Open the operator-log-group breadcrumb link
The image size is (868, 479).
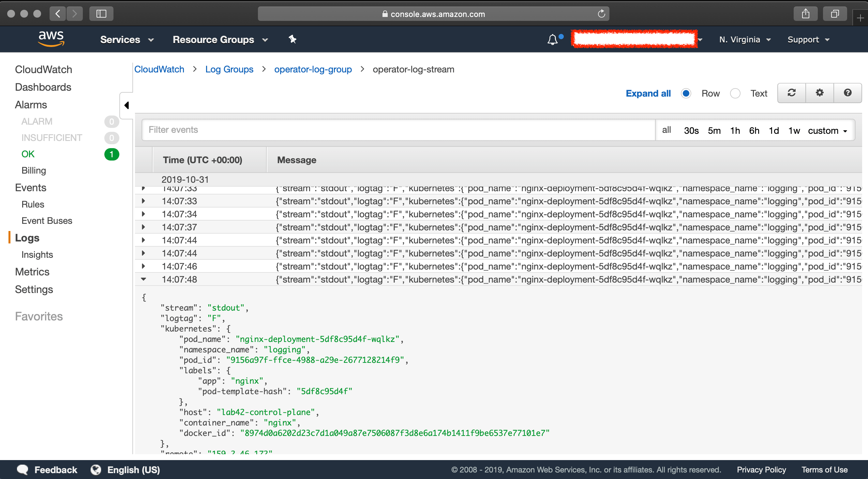coord(313,69)
